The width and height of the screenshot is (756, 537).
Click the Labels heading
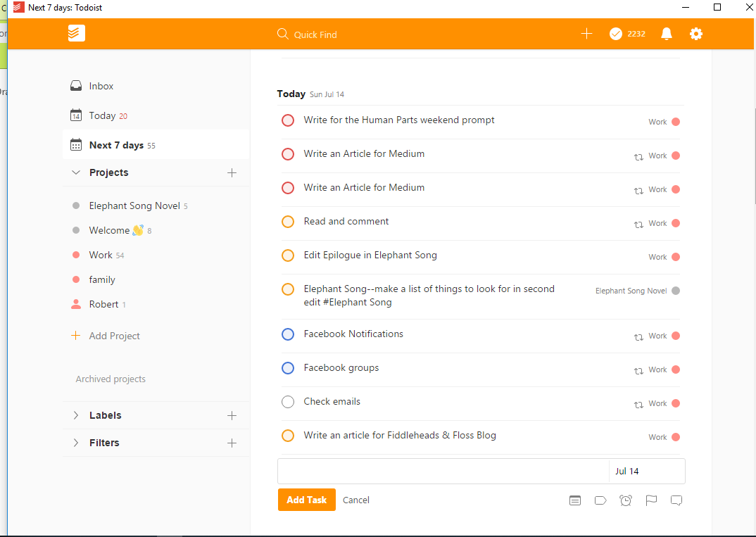105,415
